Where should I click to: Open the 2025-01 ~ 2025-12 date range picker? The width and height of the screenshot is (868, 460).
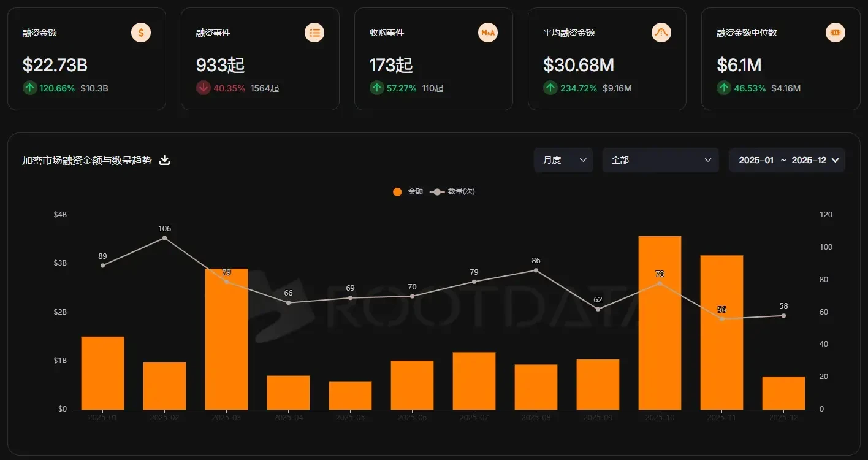pyautogui.click(x=786, y=159)
